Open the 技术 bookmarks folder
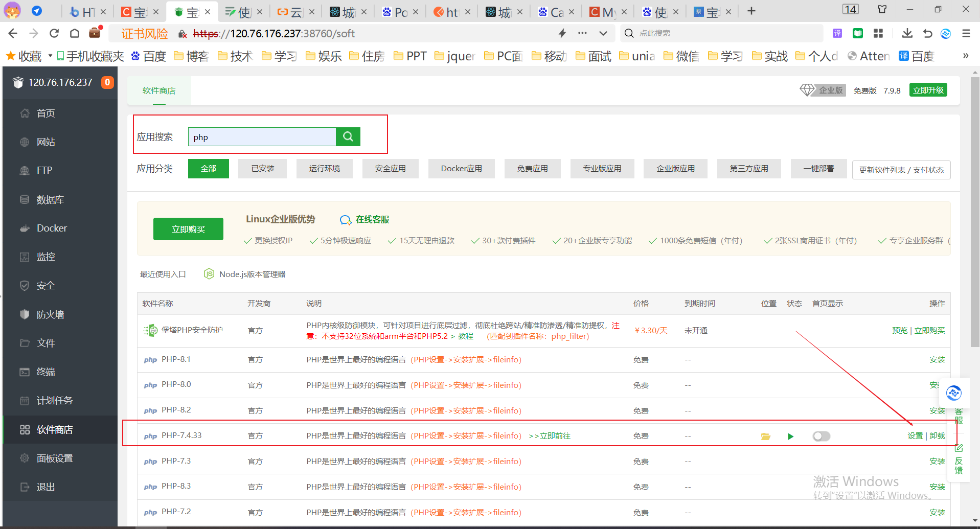Viewport: 980px width, 529px height. coord(235,56)
